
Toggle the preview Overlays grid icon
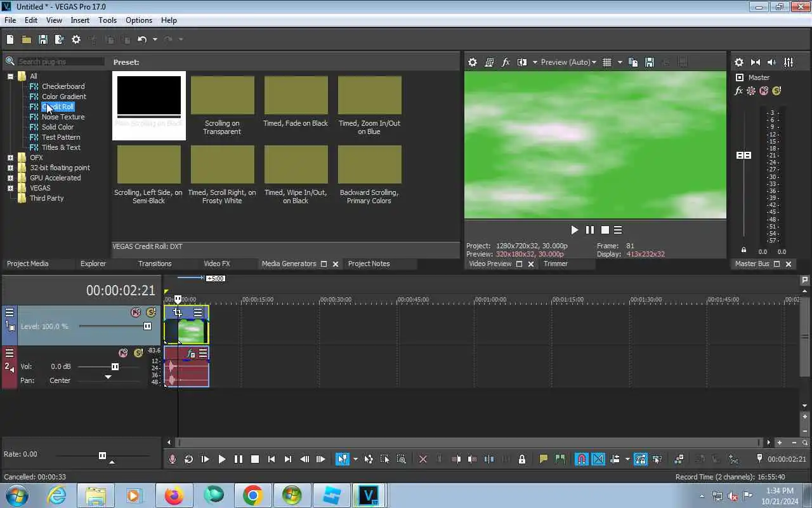pos(607,62)
